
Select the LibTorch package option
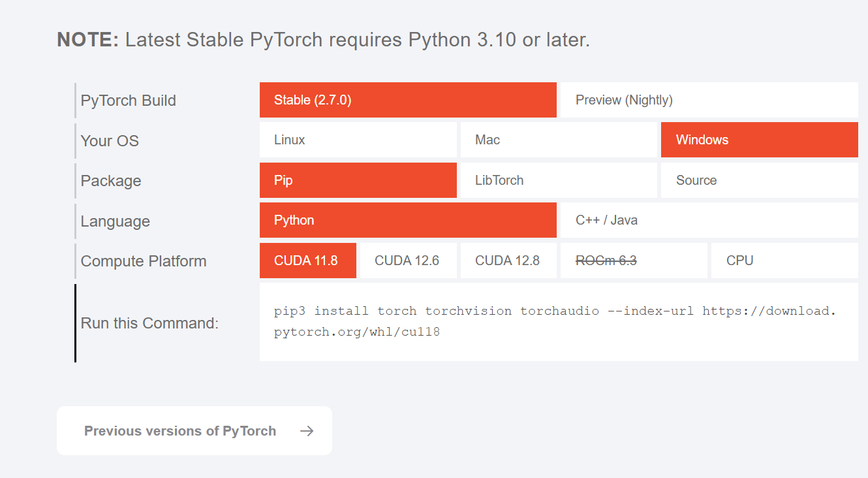(x=558, y=180)
